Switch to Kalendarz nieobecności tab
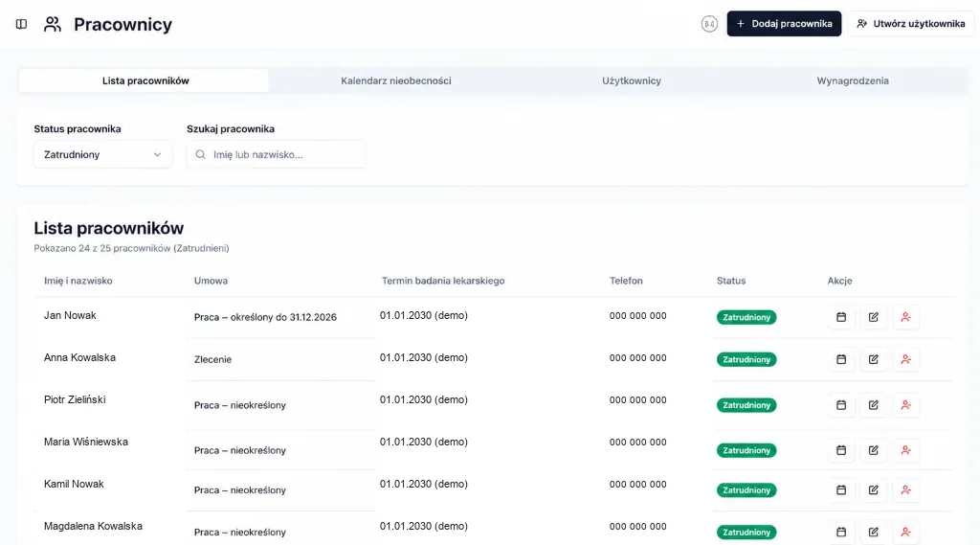 point(395,80)
